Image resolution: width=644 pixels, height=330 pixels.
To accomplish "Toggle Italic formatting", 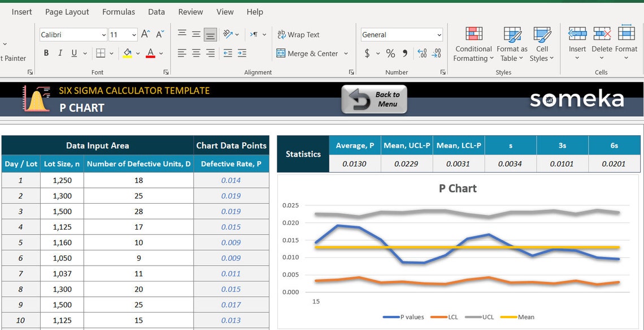I will coord(59,52).
